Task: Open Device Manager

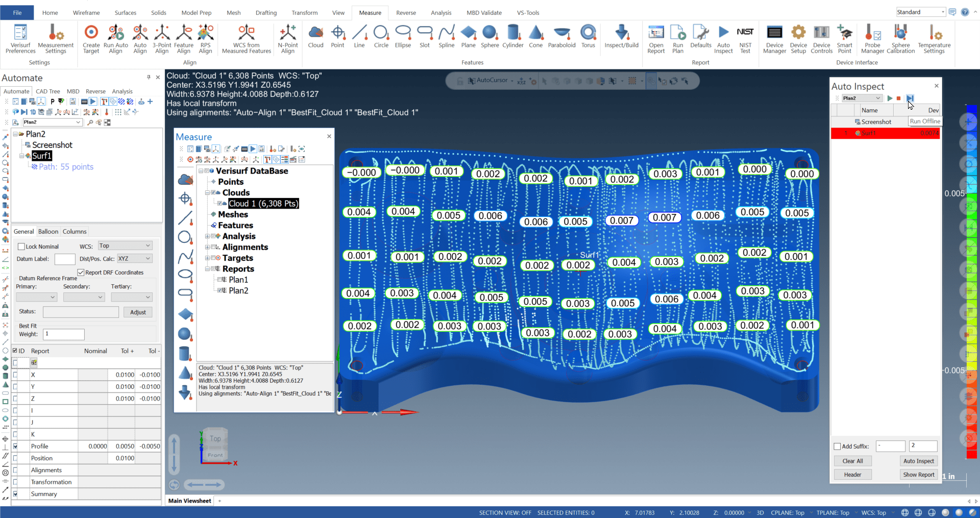Action: pyautogui.click(x=774, y=39)
